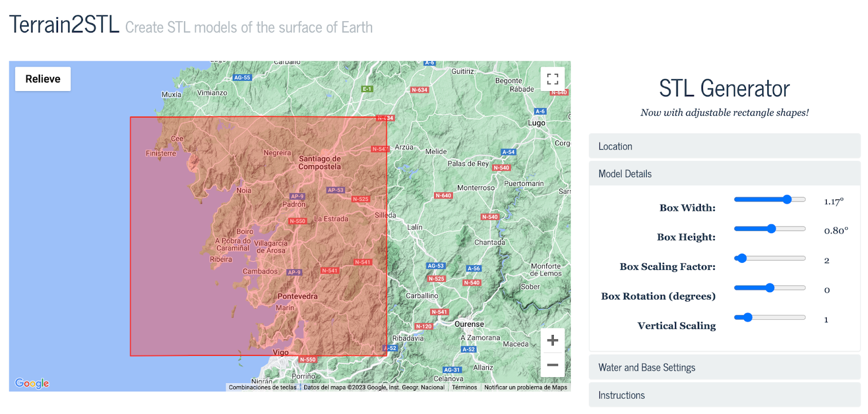
Task: Click the N-525 road shield near Silleda
Action: 360,199
